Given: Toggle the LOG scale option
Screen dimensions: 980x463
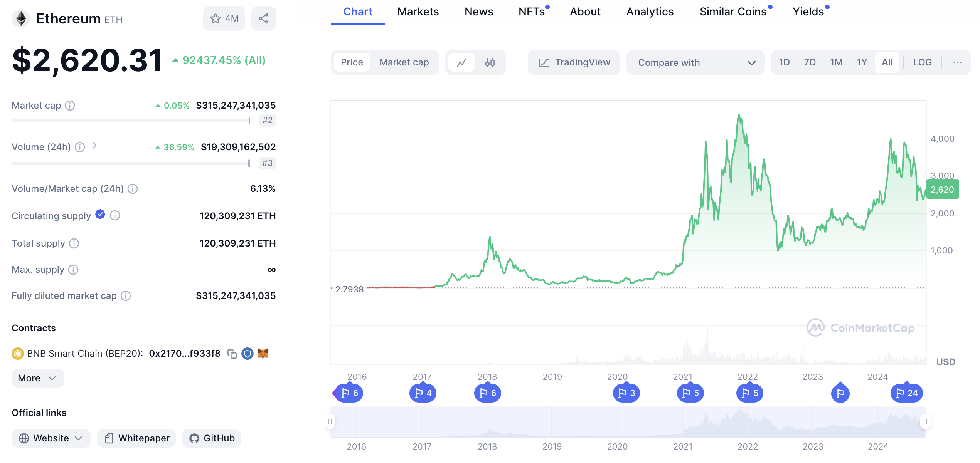Looking at the screenshot, I should (922, 62).
